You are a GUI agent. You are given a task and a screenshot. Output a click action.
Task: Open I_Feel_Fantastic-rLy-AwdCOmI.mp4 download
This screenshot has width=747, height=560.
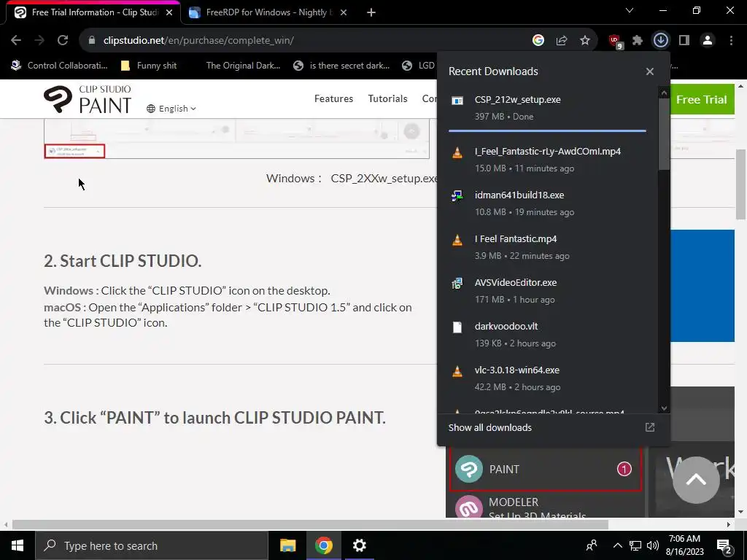point(547,160)
